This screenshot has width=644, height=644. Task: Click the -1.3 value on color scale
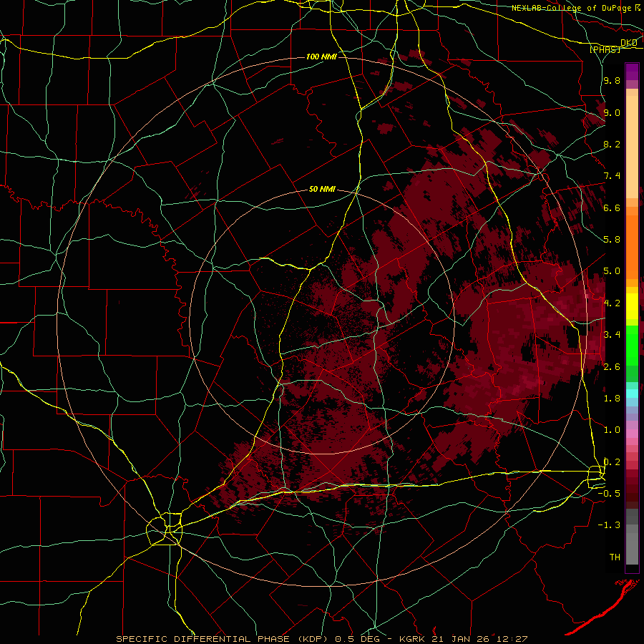(609, 525)
